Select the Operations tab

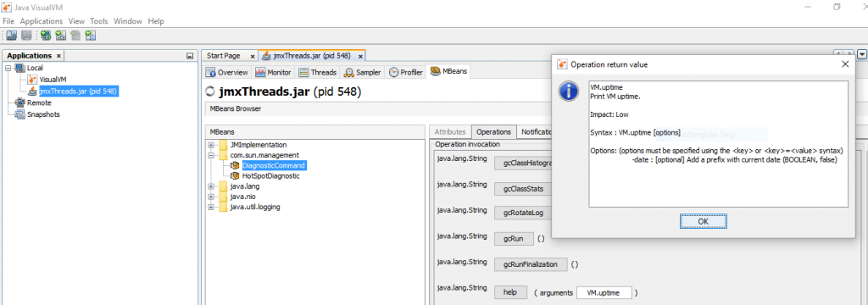click(493, 131)
